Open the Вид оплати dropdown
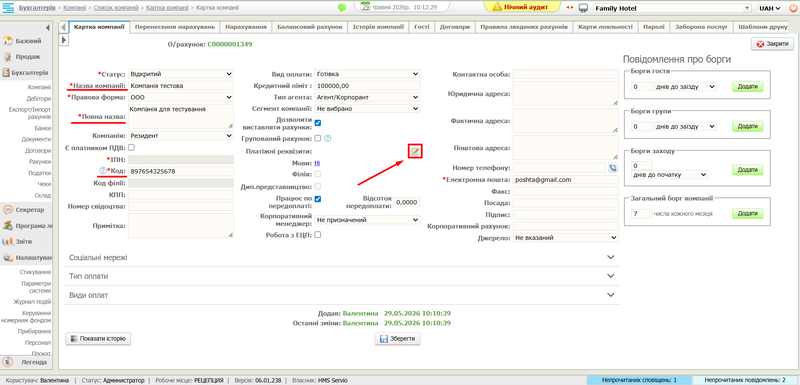Screen dimensions: 800x385 click(367, 74)
